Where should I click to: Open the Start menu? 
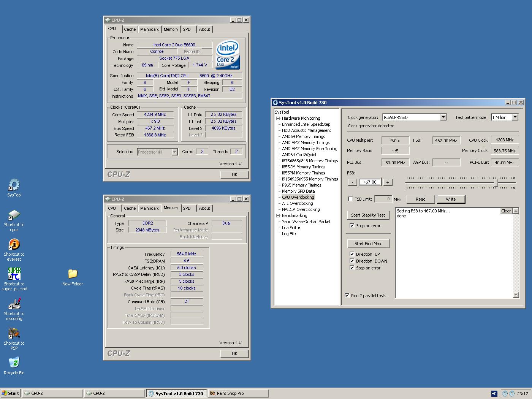[11, 393]
